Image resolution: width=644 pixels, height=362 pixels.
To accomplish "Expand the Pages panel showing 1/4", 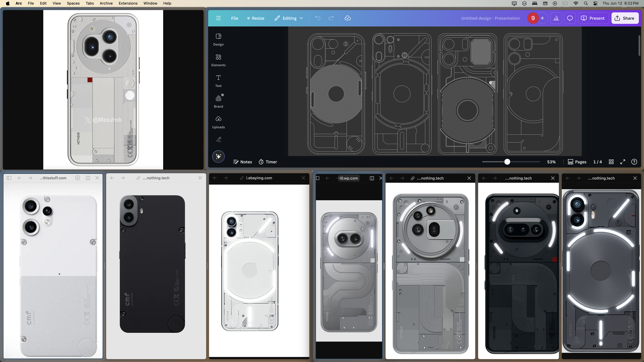I will (577, 162).
